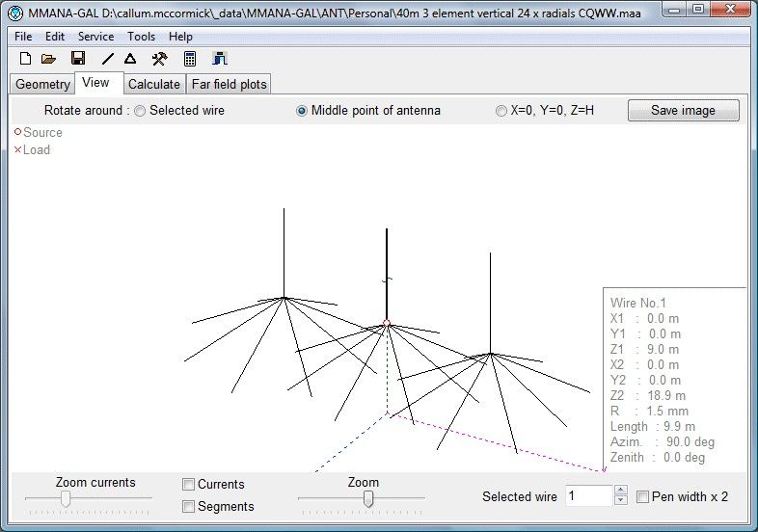
Task: Choose Rotate around Selected wire
Action: tap(141, 111)
